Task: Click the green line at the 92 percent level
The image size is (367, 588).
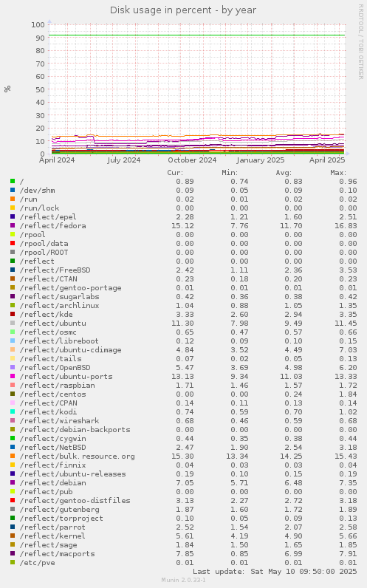Action: (197, 35)
